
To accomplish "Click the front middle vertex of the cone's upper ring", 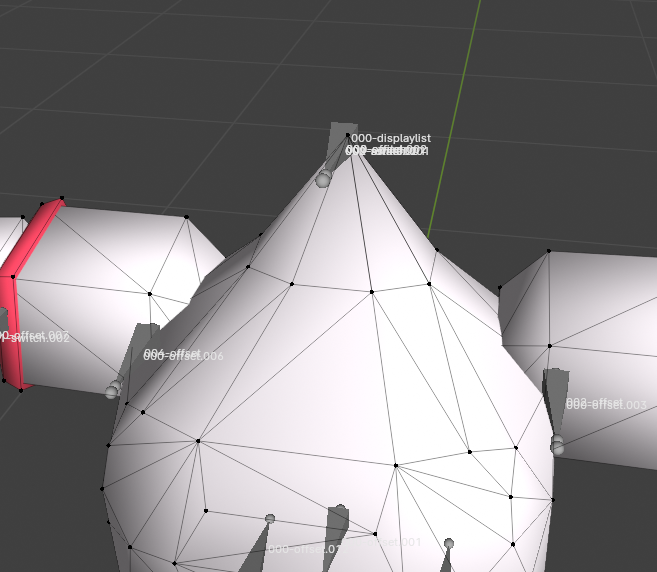I will tap(371, 291).
